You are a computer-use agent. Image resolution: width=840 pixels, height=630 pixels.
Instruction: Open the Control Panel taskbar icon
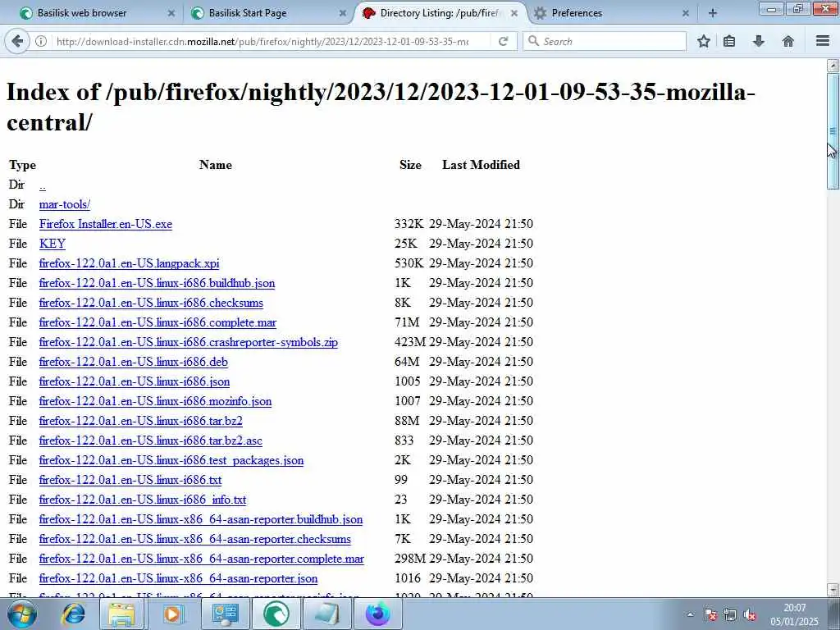click(225, 614)
